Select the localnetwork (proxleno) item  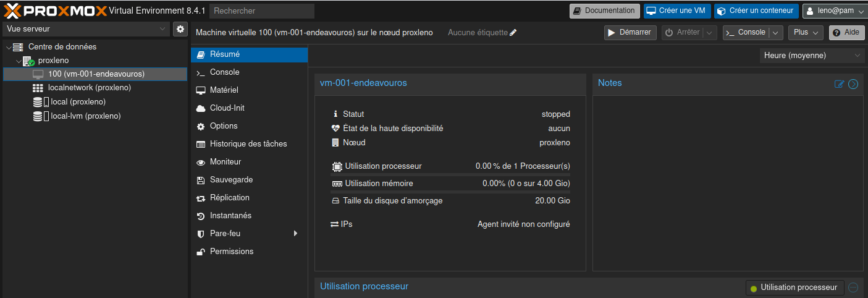coord(89,88)
